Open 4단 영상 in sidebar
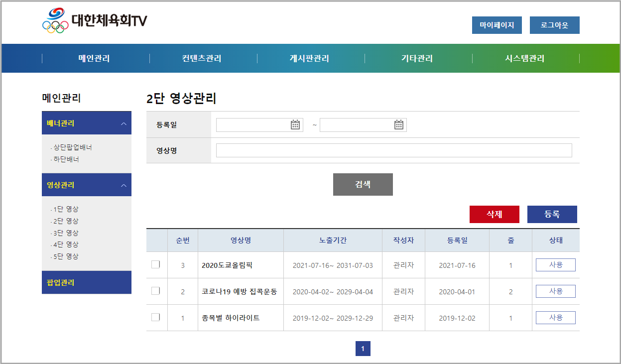The height and width of the screenshot is (364, 621). [65, 244]
